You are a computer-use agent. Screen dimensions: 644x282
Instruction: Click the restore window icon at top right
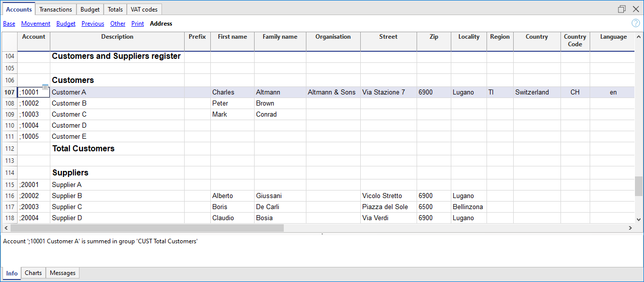point(622,9)
